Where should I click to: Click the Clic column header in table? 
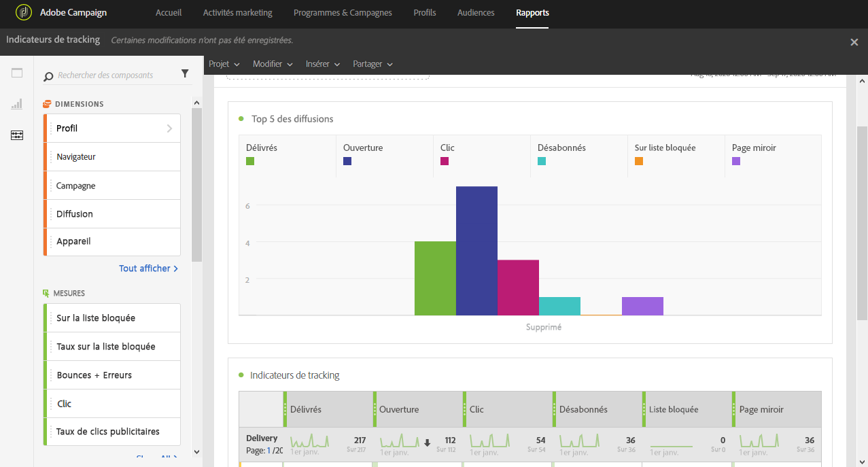click(x=508, y=409)
